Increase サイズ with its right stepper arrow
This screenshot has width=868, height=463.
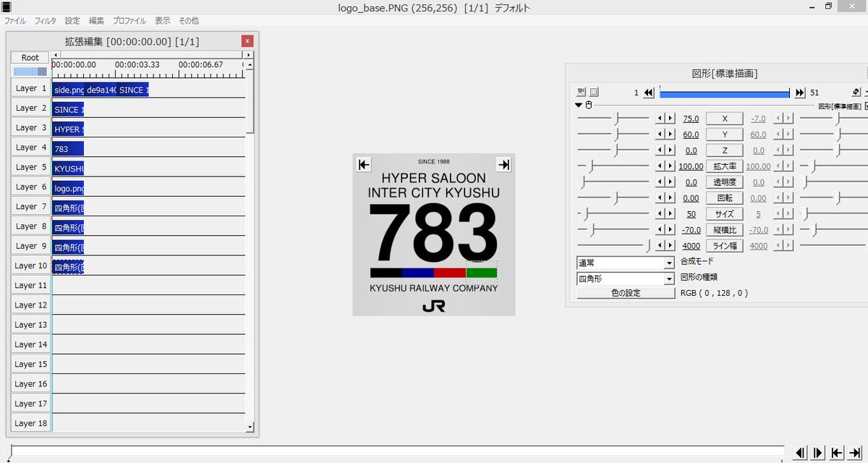click(670, 214)
